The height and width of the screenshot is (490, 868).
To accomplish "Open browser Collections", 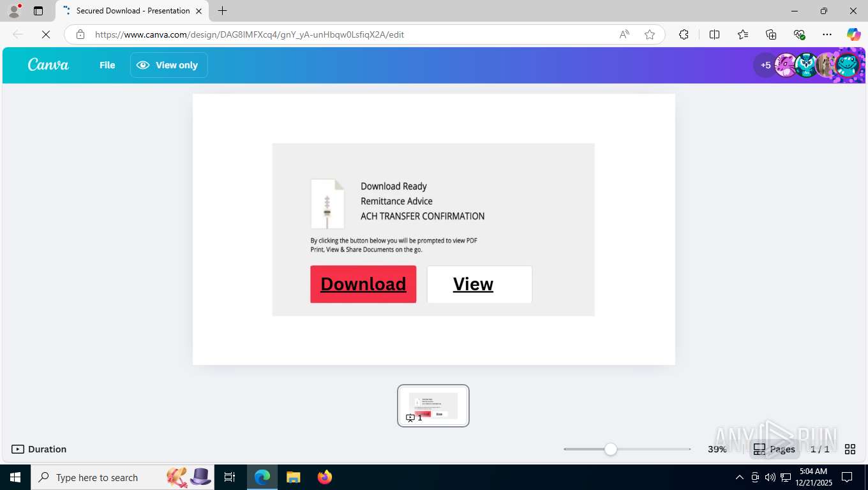I will pyautogui.click(x=771, y=34).
